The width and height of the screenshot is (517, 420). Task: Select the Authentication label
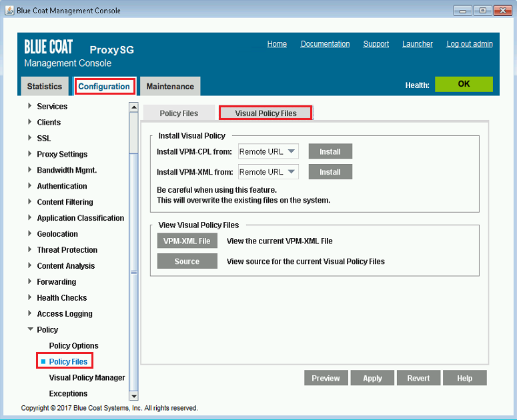coord(62,186)
